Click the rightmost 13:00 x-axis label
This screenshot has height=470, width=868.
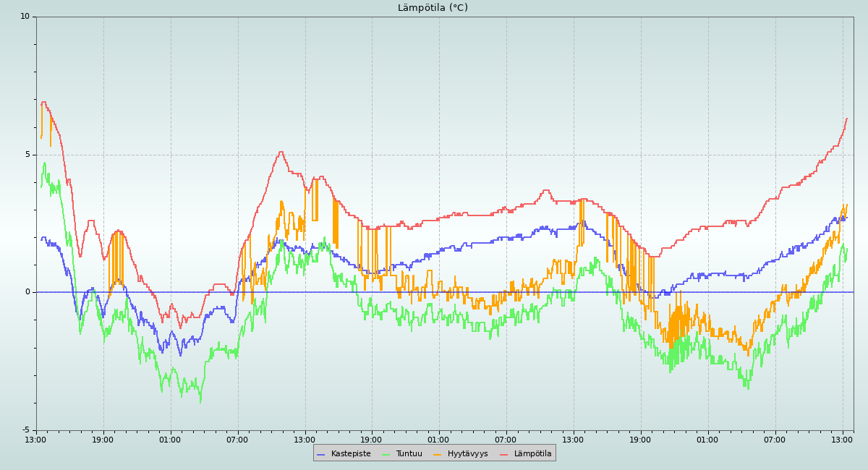tap(842, 440)
